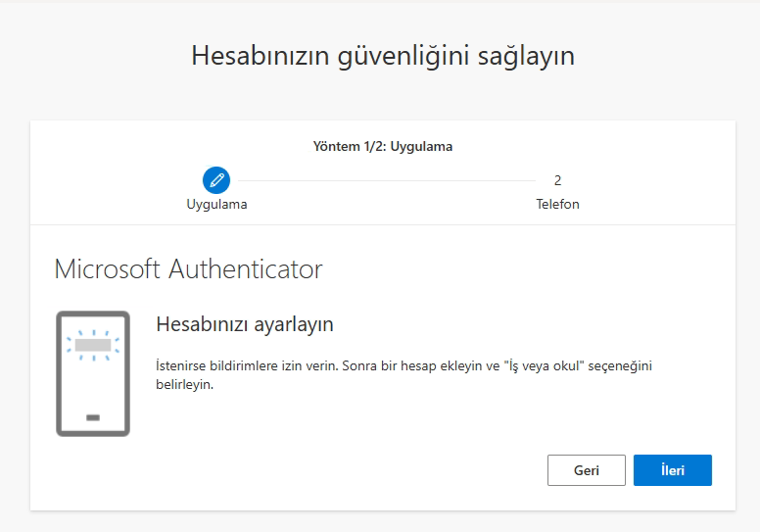This screenshot has height=532, width=760.
Task: Click the Hesabınızı ayarlayın subheading
Action: tap(245, 324)
